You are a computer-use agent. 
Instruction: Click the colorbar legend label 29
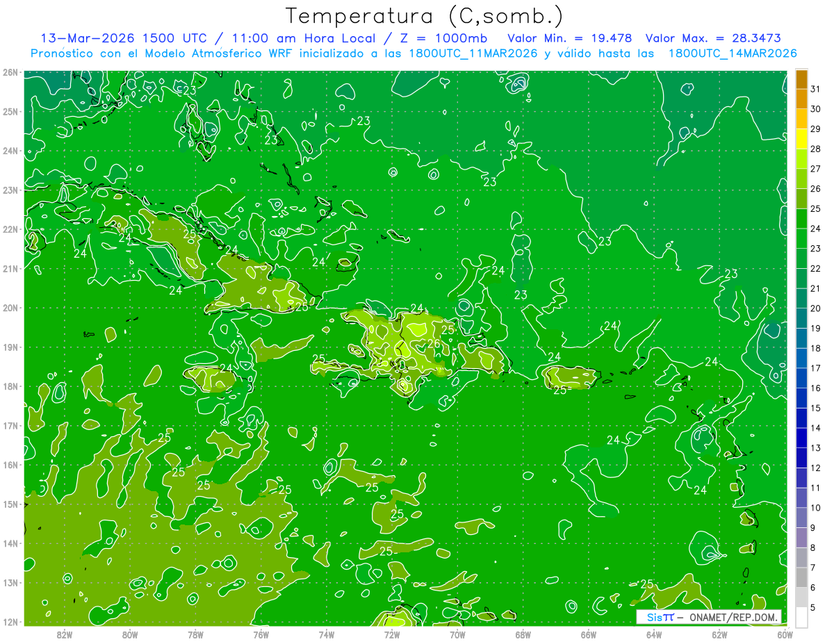(815, 129)
